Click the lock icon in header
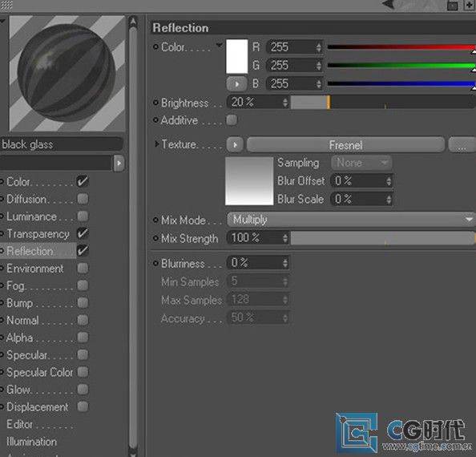The height and width of the screenshot is (457, 476). click(x=452, y=5)
